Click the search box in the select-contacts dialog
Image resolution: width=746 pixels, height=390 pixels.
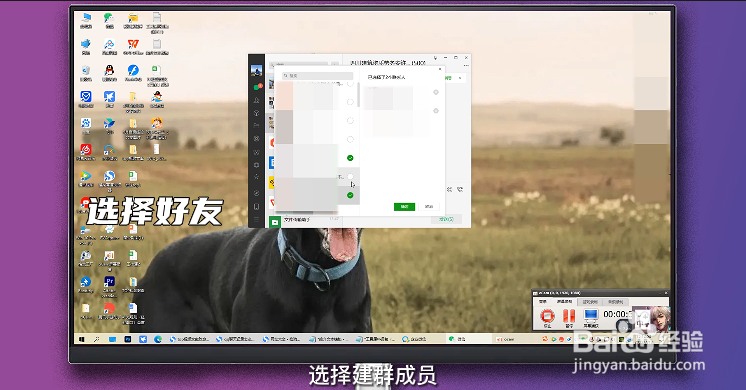pos(317,76)
